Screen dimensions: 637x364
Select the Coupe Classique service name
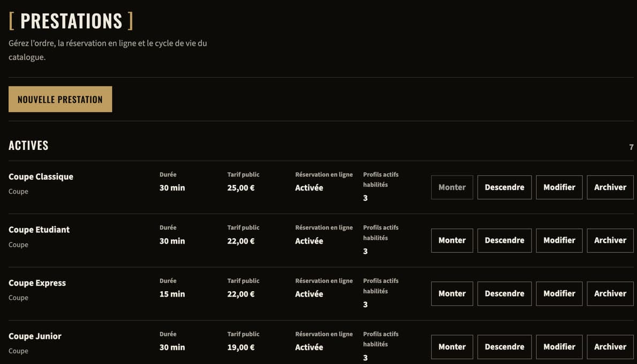[x=41, y=177]
